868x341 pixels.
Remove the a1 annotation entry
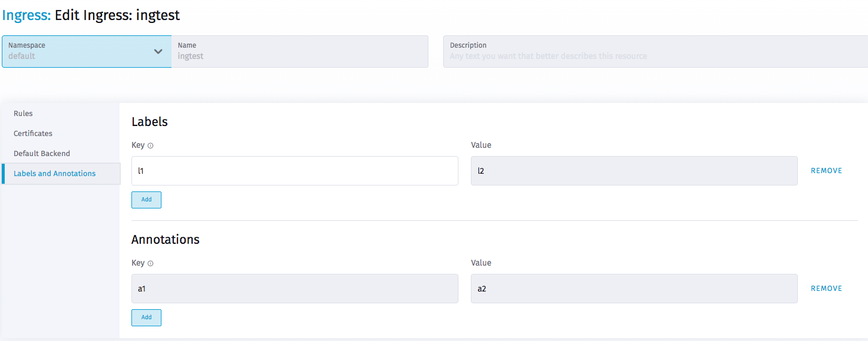pos(826,288)
